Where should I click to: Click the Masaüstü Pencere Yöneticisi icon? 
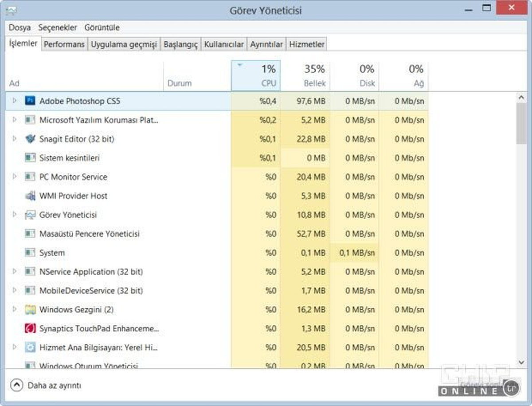30,234
